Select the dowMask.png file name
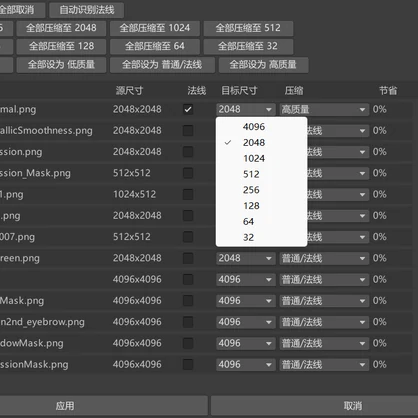This screenshot has height=418, width=418. (x=32, y=343)
